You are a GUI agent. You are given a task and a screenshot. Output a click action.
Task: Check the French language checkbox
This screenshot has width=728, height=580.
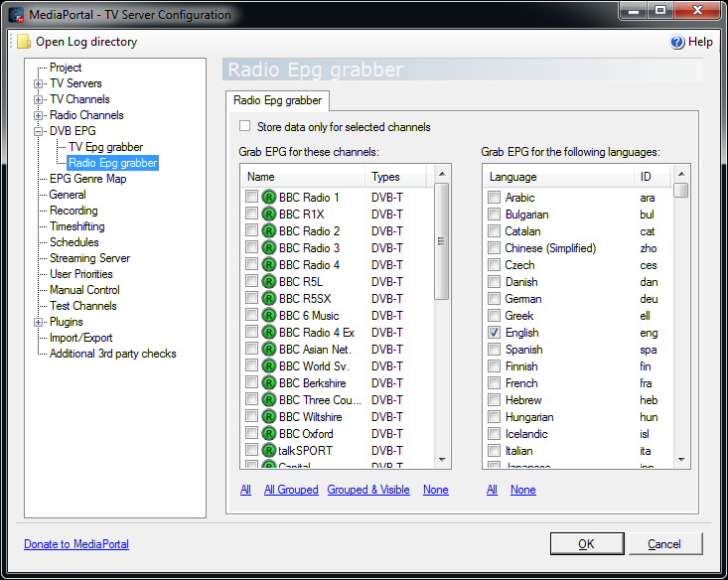(494, 382)
